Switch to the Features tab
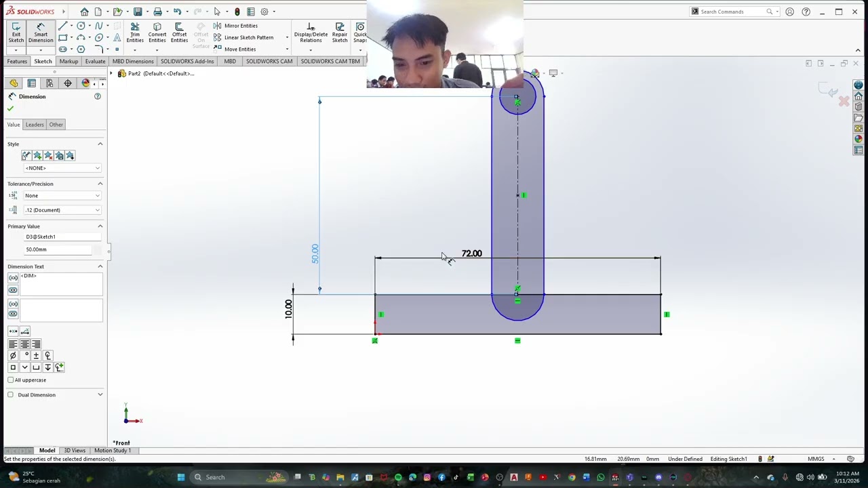868x488 pixels. click(17, 61)
